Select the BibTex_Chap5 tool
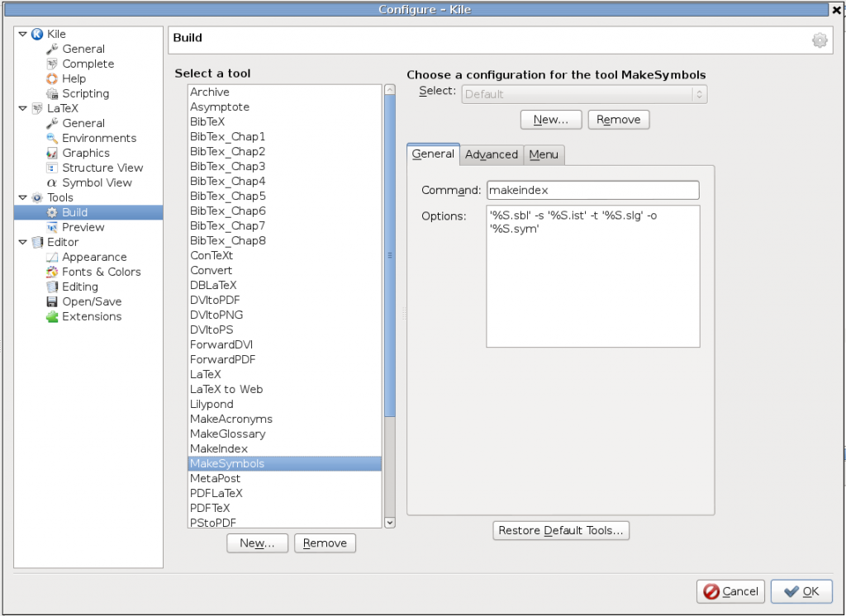846x616 pixels. [284, 197]
